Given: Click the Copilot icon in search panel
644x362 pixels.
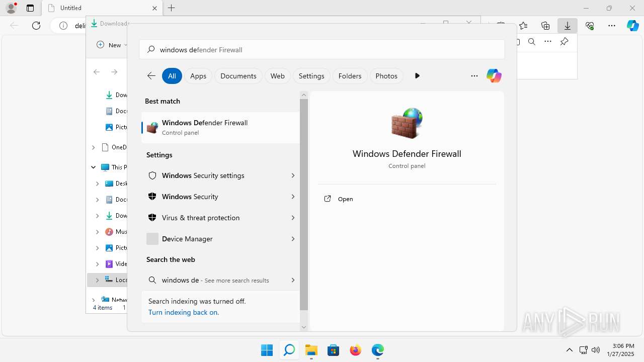Looking at the screenshot, I should point(494,76).
